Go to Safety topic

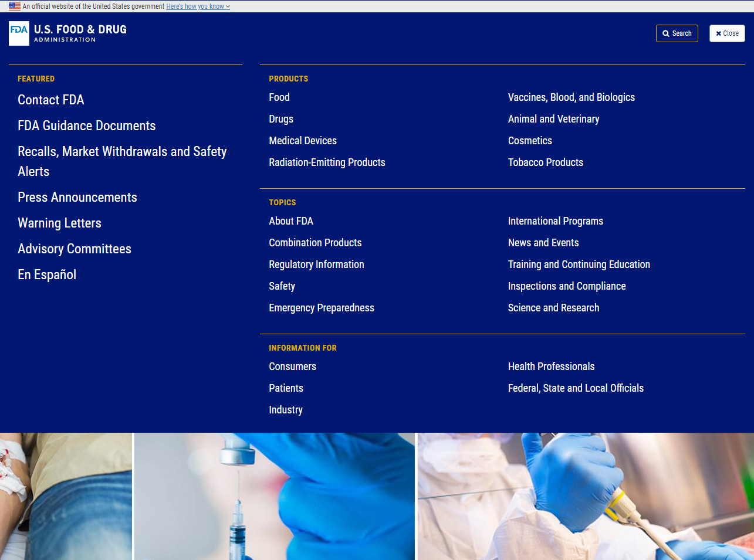click(x=282, y=286)
